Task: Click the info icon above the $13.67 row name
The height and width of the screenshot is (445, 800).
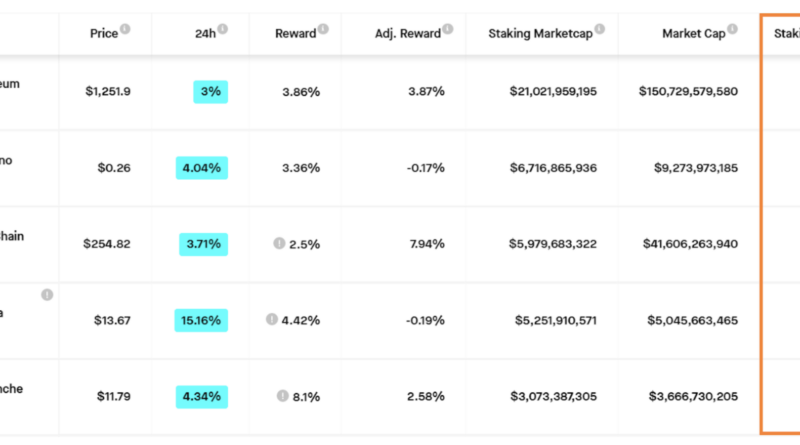Action: coord(46,295)
